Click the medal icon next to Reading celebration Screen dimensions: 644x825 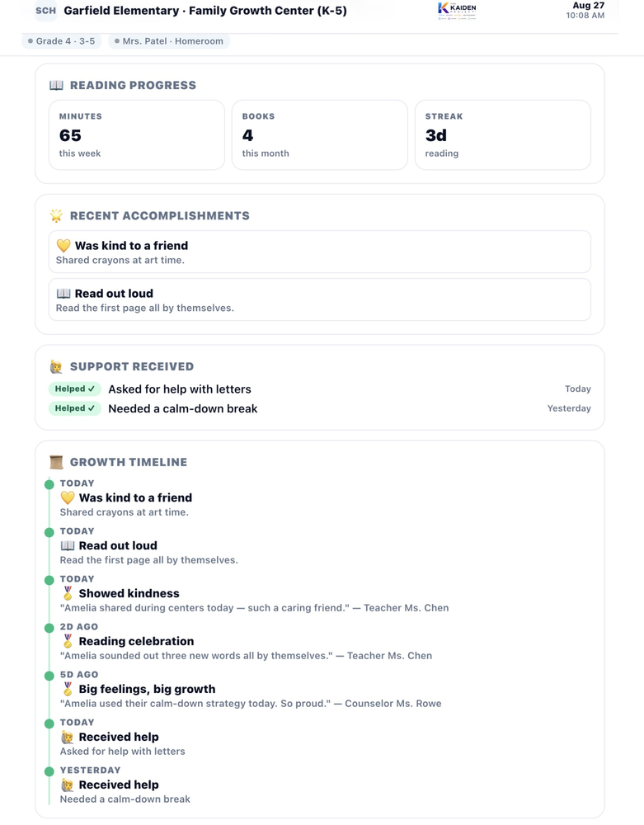point(68,641)
